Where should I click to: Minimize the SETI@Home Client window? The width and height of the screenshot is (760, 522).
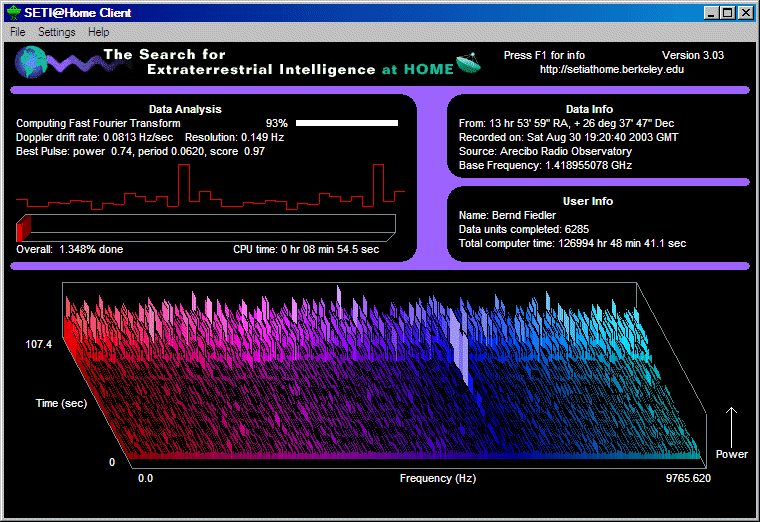[711, 13]
